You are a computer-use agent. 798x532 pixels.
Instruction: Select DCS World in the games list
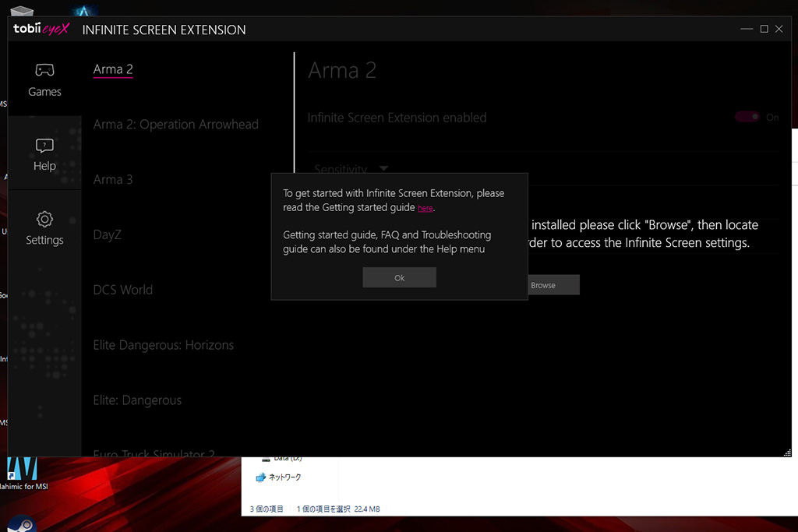click(122, 290)
